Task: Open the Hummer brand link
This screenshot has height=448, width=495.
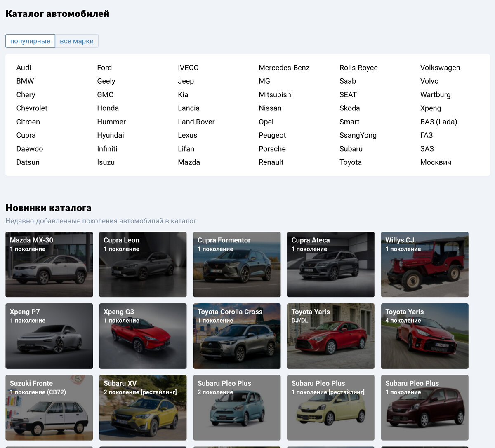Action: point(111,122)
